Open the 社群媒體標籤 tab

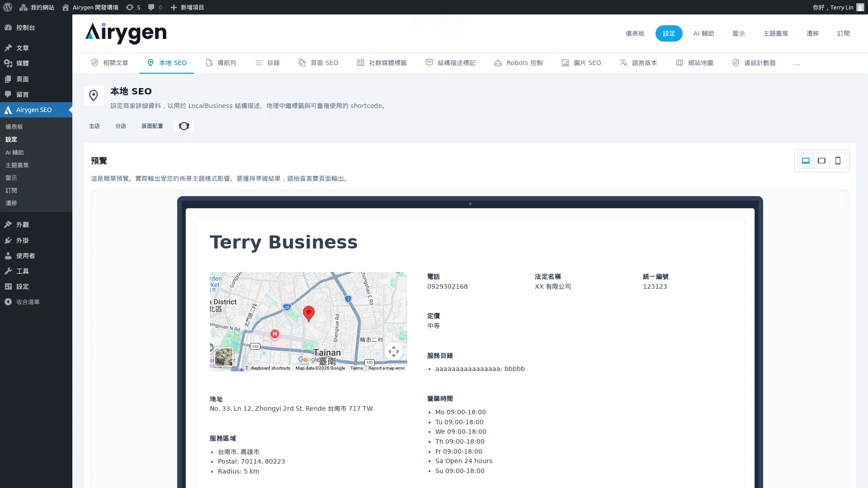[x=382, y=63]
